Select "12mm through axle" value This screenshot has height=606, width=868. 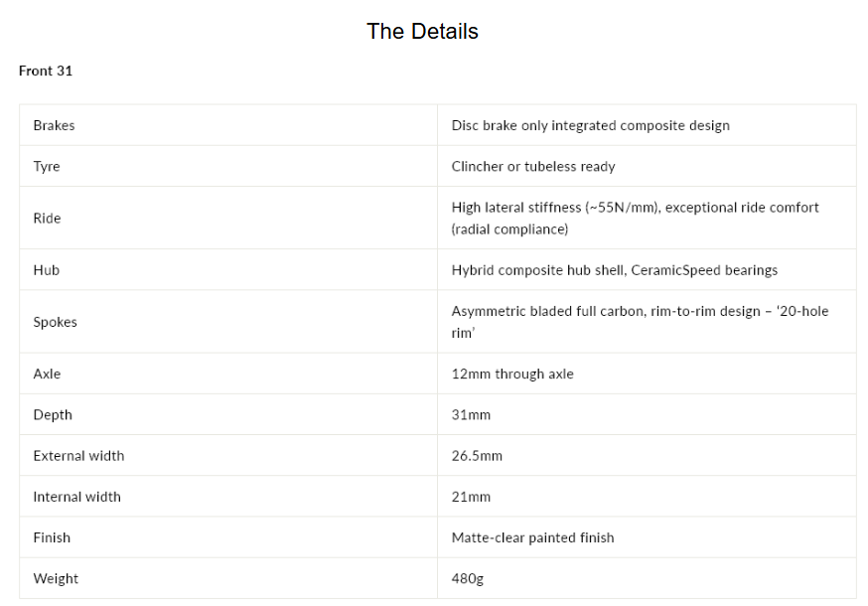tap(512, 374)
